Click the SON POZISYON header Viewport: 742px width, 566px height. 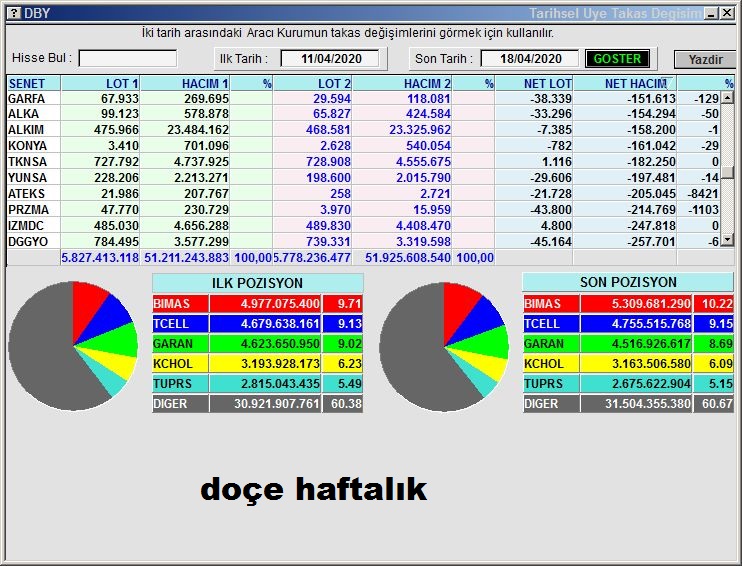coord(628,282)
